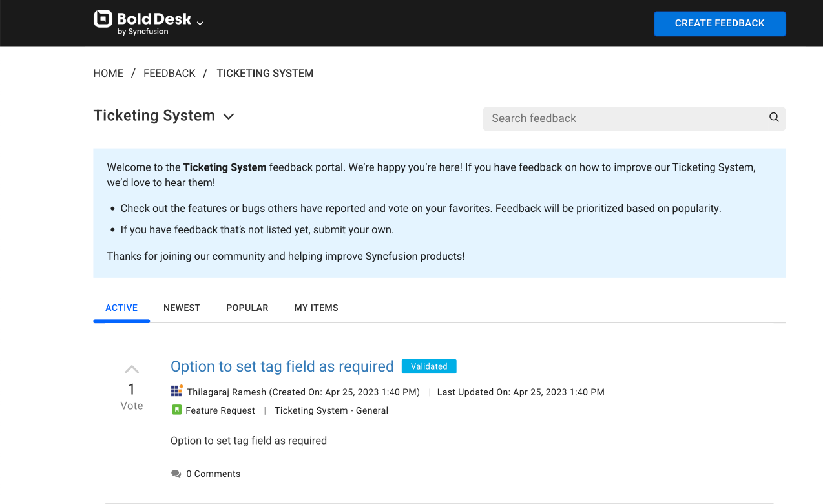This screenshot has height=504, width=823.
Task: Toggle the NEWEST feed filter
Action: (182, 308)
